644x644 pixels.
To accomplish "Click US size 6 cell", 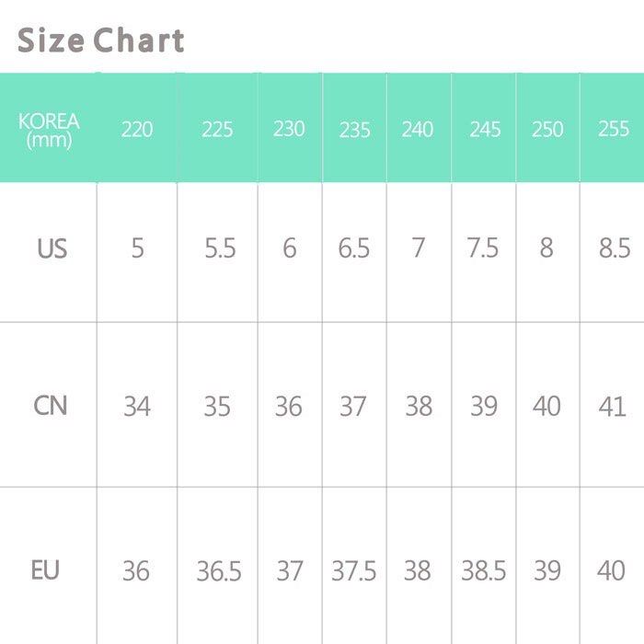I will click(x=289, y=248).
